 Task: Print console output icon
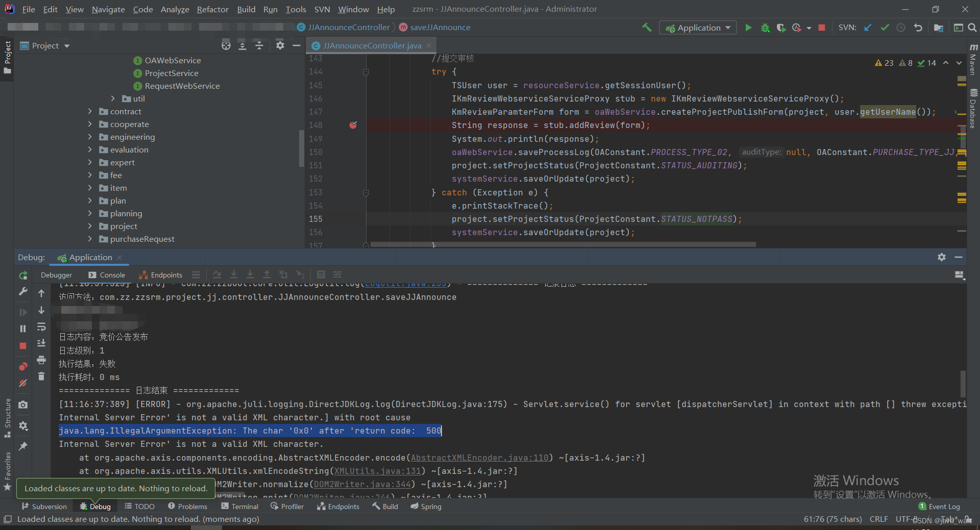pos(41,360)
